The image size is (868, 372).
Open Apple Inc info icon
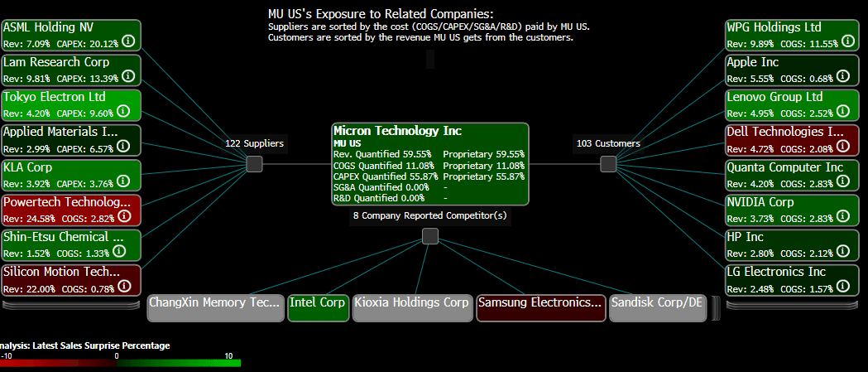pos(843,77)
